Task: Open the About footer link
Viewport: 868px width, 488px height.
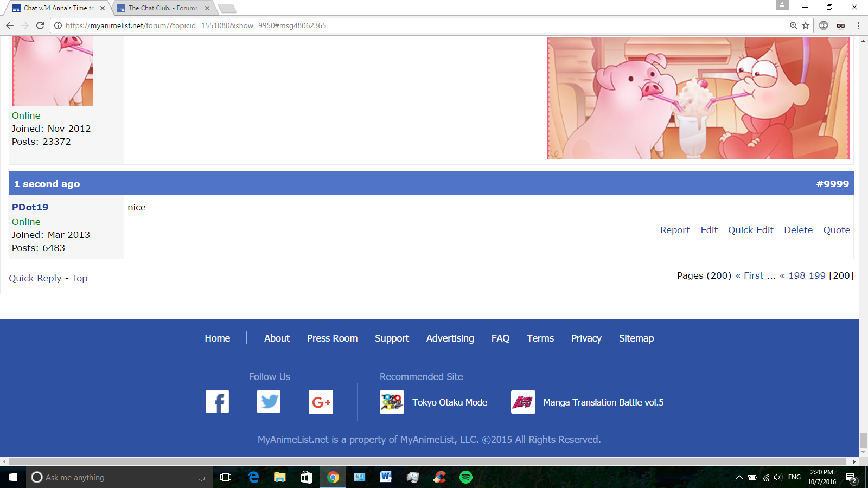Action: (x=277, y=338)
